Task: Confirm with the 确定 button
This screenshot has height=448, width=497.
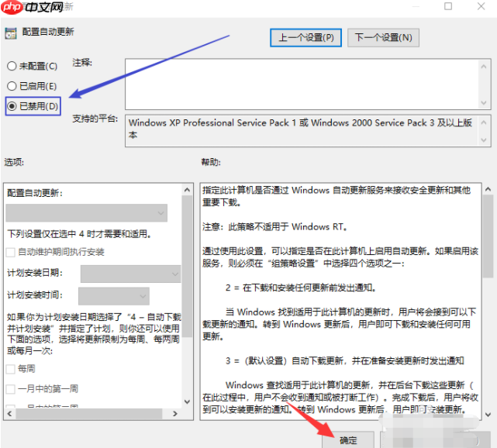Action: point(348,440)
